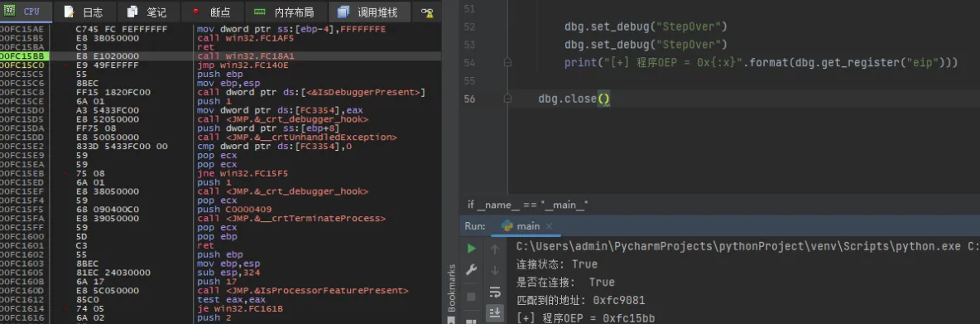Open the 笔记 notes tab
Image resolution: width=980 pixels, height=324 pixels.
tap(147, 12)
